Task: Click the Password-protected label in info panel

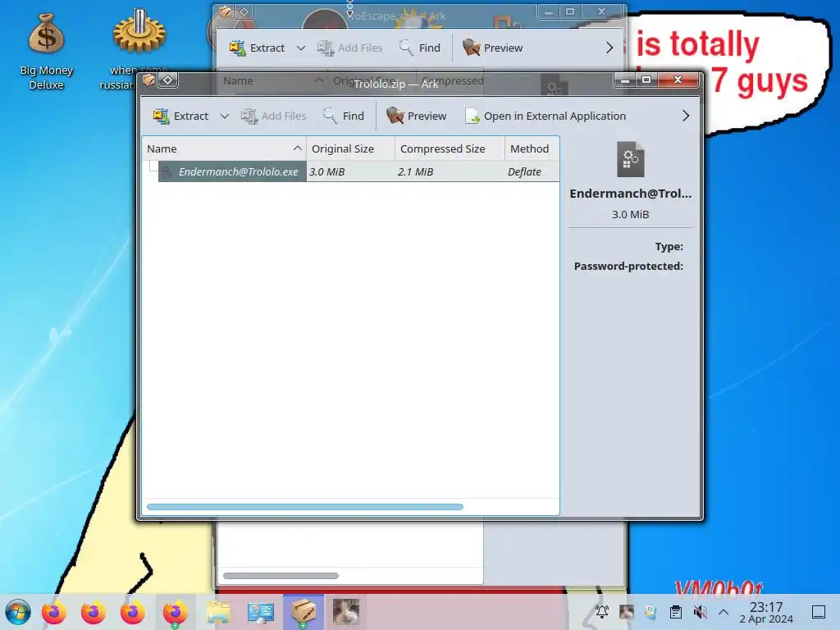Action: point(628,266)
